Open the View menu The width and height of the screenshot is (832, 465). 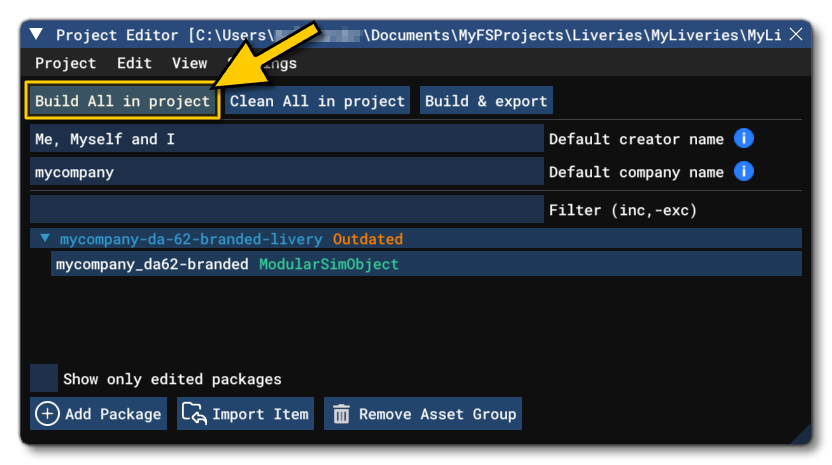click(x=189, y=63)
